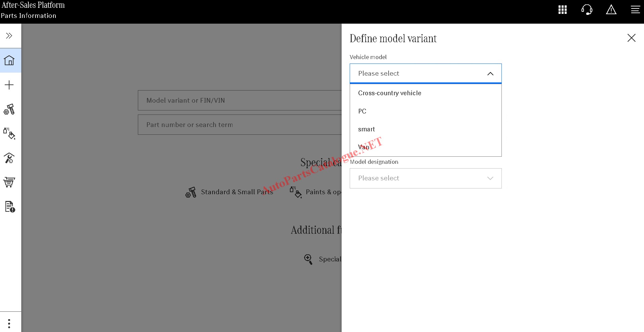The height and width of the screenshot is (332, 644).
Task: Choose PC in Vehicle model list
Action: tap(362, 111)
